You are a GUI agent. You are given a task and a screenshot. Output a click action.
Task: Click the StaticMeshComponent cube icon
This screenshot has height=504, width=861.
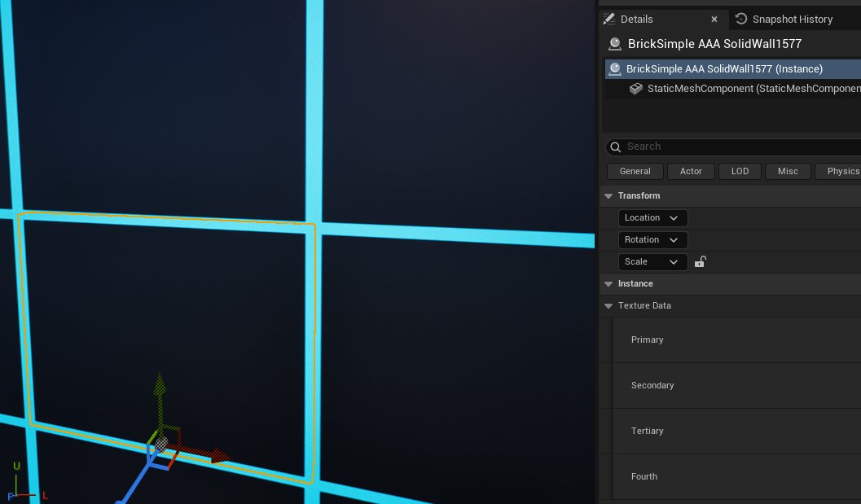point(636,89)
